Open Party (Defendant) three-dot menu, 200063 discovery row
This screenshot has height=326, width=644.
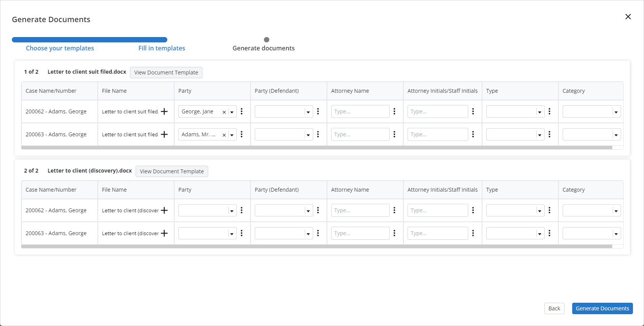pos(318,233)
